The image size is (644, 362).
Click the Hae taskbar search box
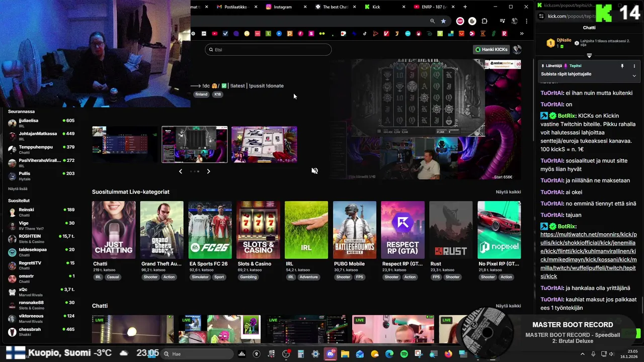point(196,354)
